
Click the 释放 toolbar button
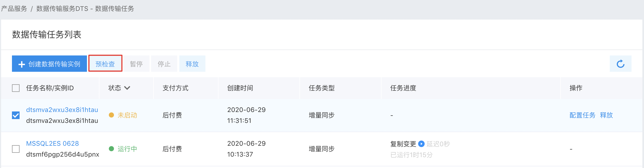[192, 64]
